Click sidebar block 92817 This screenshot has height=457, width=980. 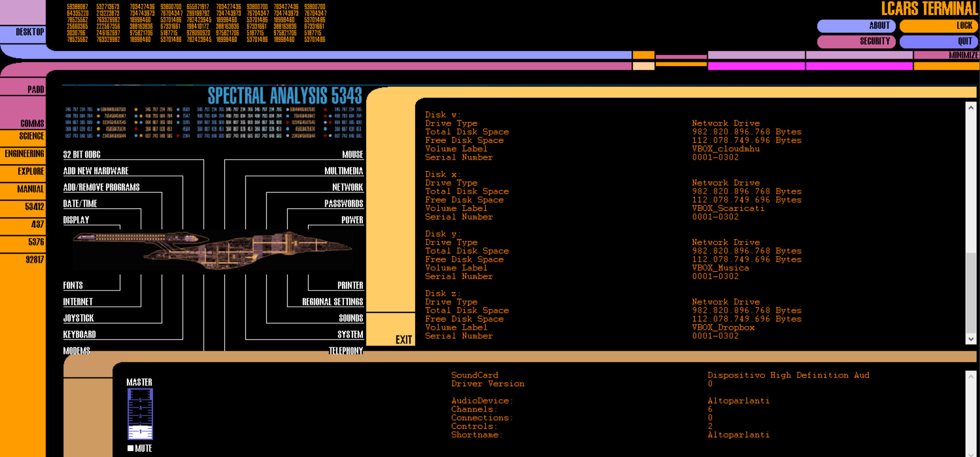click(22, 355)
